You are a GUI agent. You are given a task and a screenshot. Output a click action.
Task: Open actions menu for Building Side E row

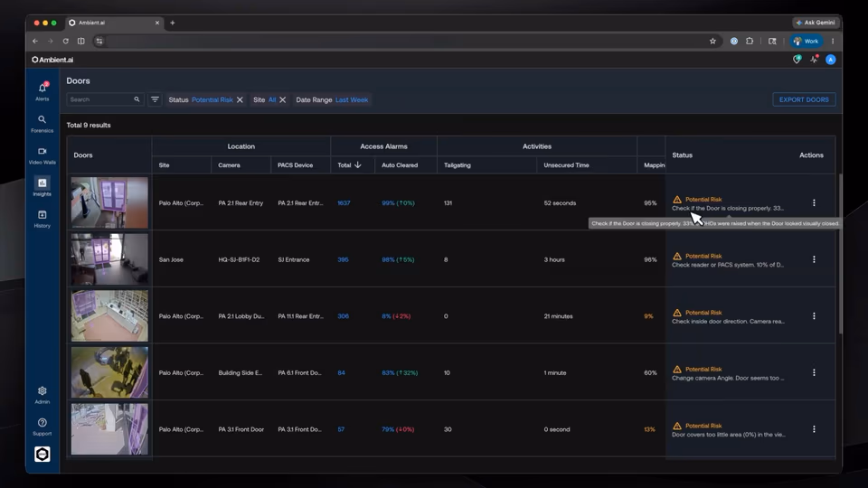(814, 372)
